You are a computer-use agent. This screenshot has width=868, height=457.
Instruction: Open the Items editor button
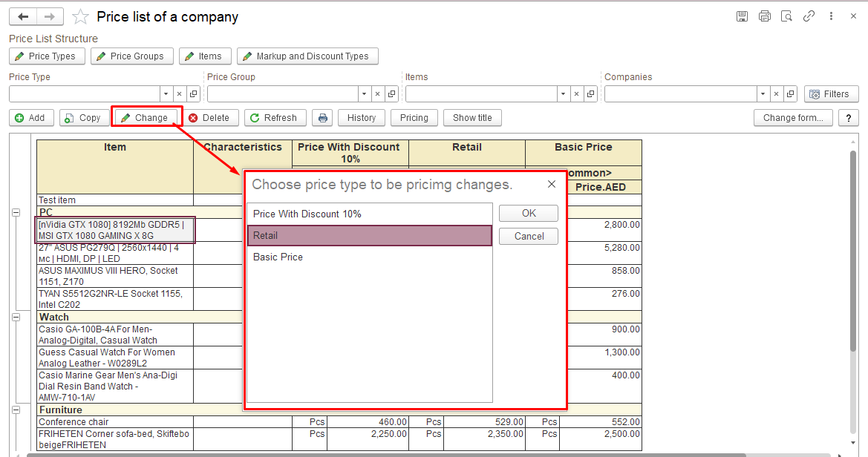tap(205, 56)
